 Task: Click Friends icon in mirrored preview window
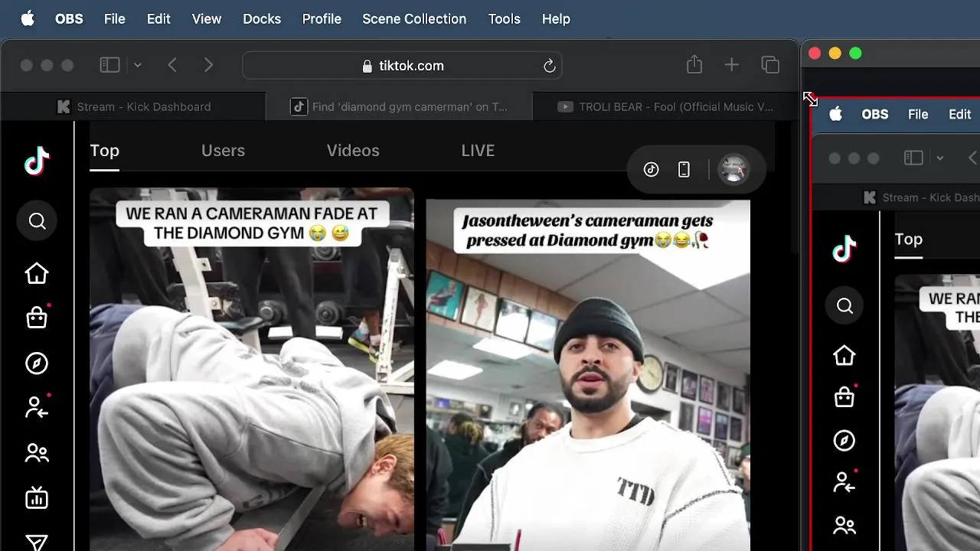click(844, 526)
